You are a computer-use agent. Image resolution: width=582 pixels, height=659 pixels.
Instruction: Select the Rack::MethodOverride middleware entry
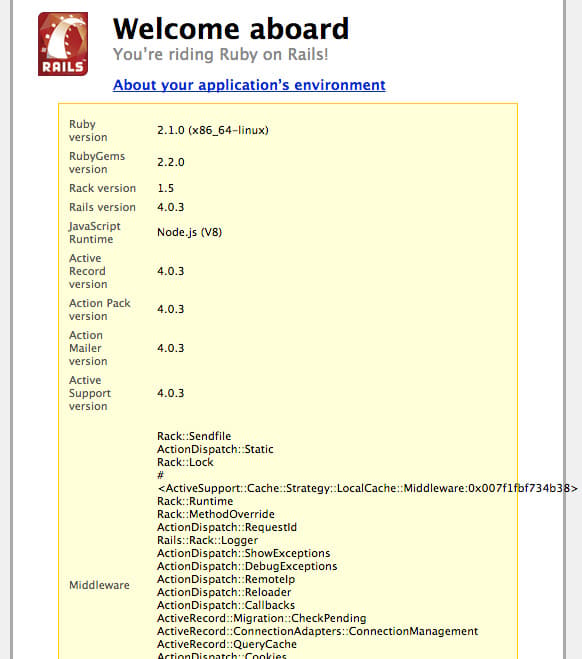coord(216,514)
